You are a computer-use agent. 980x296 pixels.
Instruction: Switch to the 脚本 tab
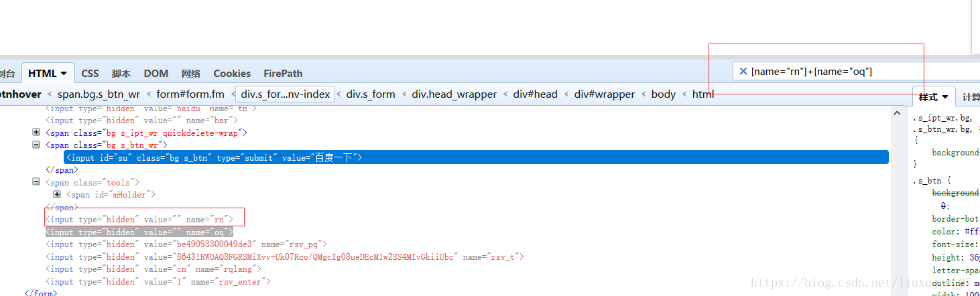coord(121,74)
